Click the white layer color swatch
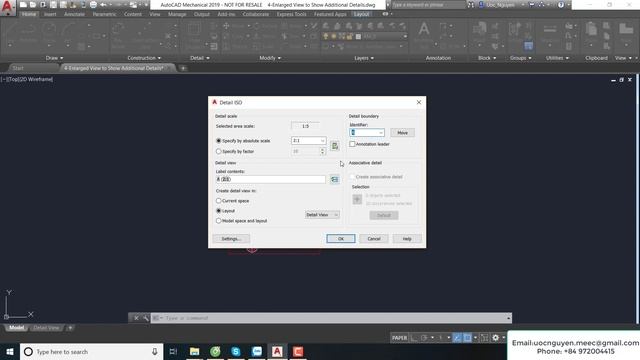640x360 pixels. (x=358, y=36)
